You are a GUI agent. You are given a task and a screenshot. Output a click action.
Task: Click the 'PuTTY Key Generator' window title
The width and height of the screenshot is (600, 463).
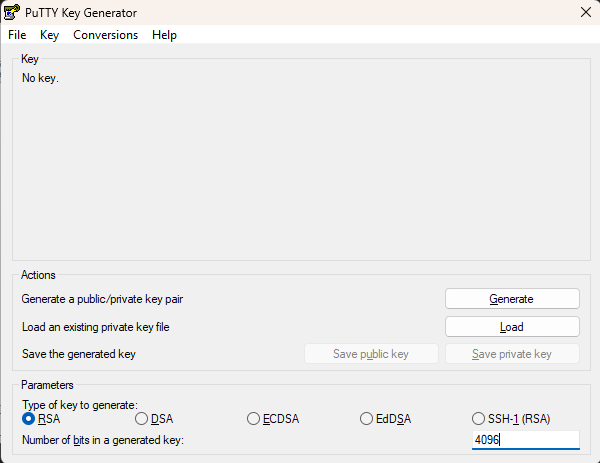pyautogui.click(x=81, y=13)
